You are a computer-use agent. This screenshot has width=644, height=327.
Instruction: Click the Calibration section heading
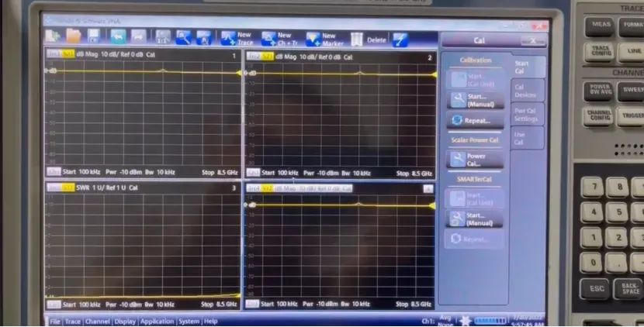point(475,60)
